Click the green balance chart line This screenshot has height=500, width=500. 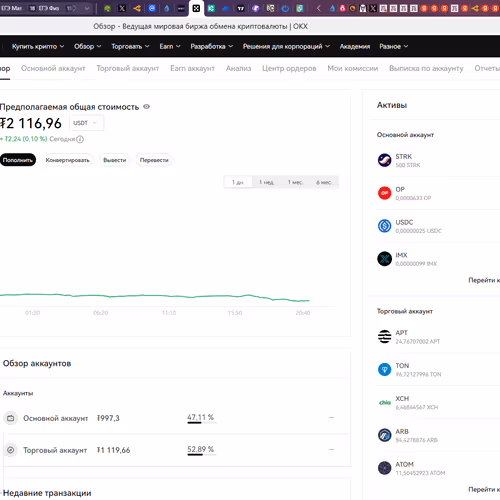coord(155,296)
